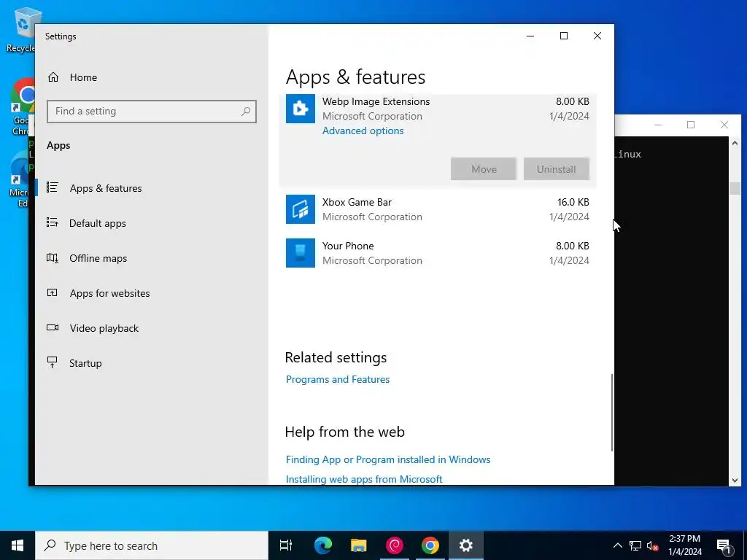Click the Home icon in Settings sidebar

(53, 77)
